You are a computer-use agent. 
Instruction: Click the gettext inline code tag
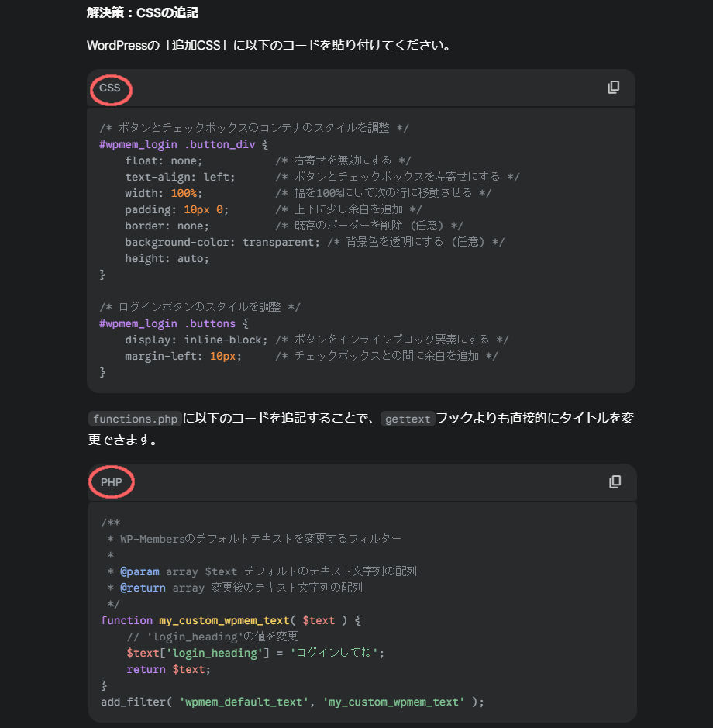pos(408,419)
